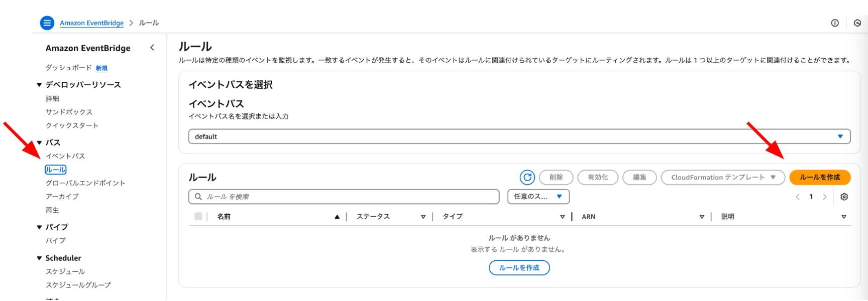Focus the ルールを検索 search field
Screen dimensions: 868x301
[x=350, y=197]
